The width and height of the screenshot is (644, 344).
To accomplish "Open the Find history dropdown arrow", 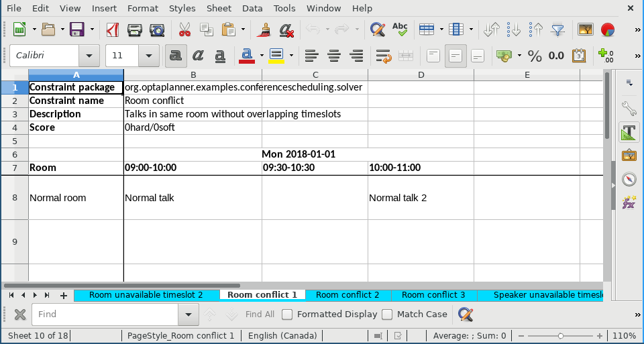I will (189, 314).
